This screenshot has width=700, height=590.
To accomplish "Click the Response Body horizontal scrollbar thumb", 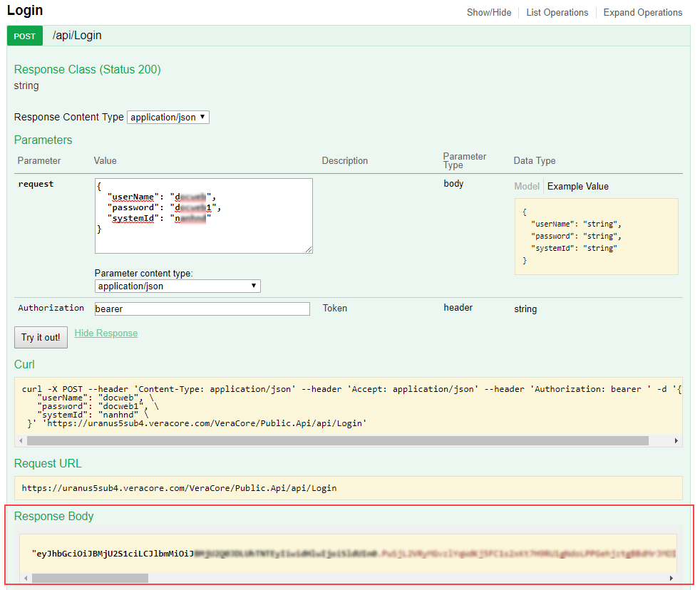I will [x=91, y=579].
